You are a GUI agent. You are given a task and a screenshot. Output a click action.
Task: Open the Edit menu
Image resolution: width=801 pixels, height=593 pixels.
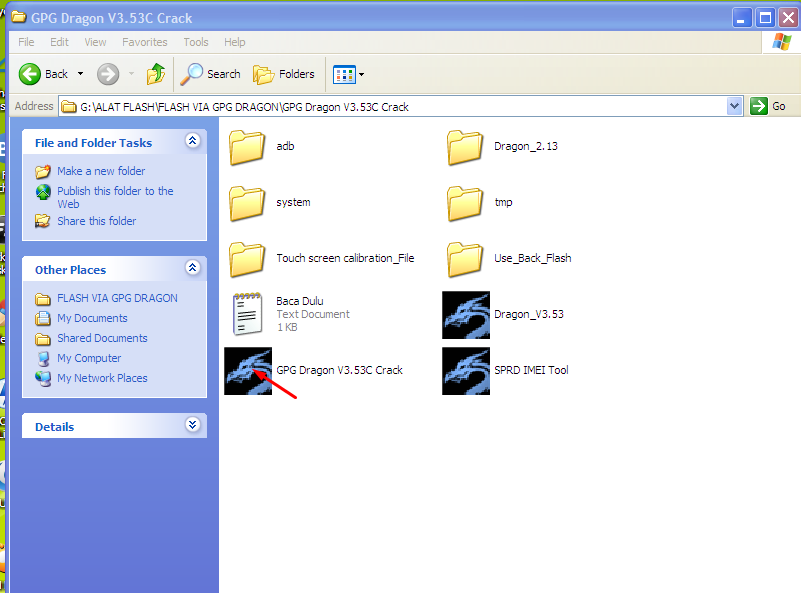(59, 42)
